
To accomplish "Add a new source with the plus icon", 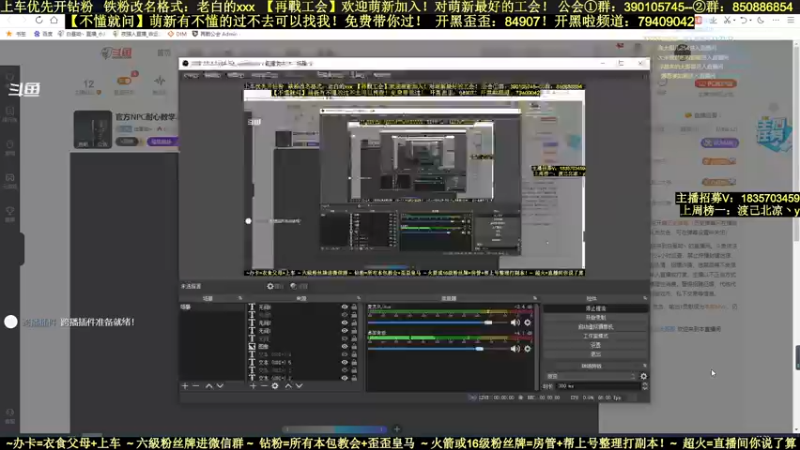I will coord(253,386).
